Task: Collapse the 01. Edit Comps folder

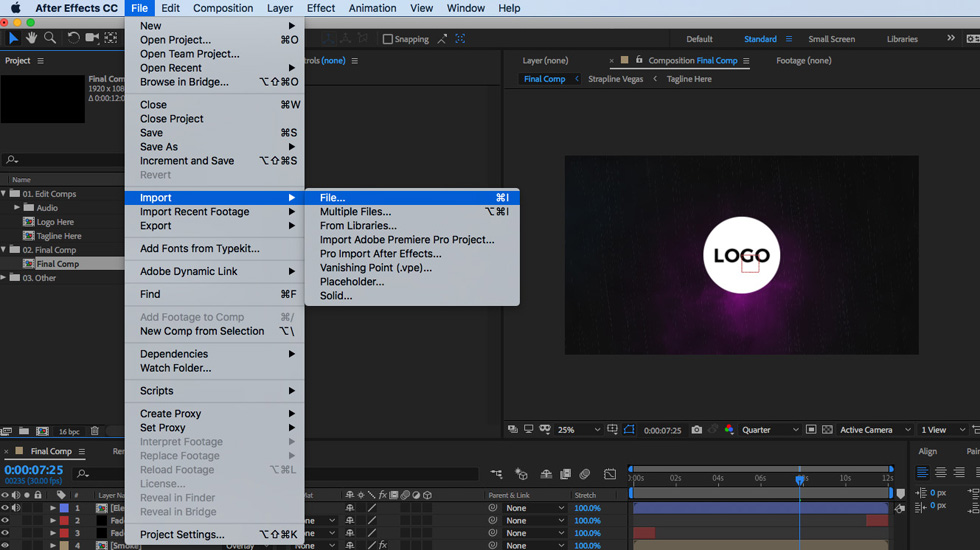Action: pyautogui.click(x=4, y=194)
